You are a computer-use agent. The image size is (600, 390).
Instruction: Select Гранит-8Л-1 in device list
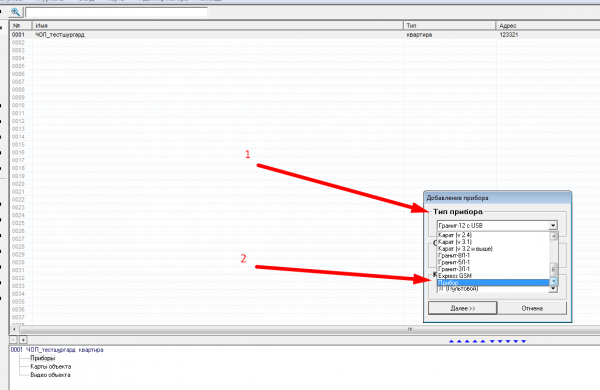coord(454,255)
